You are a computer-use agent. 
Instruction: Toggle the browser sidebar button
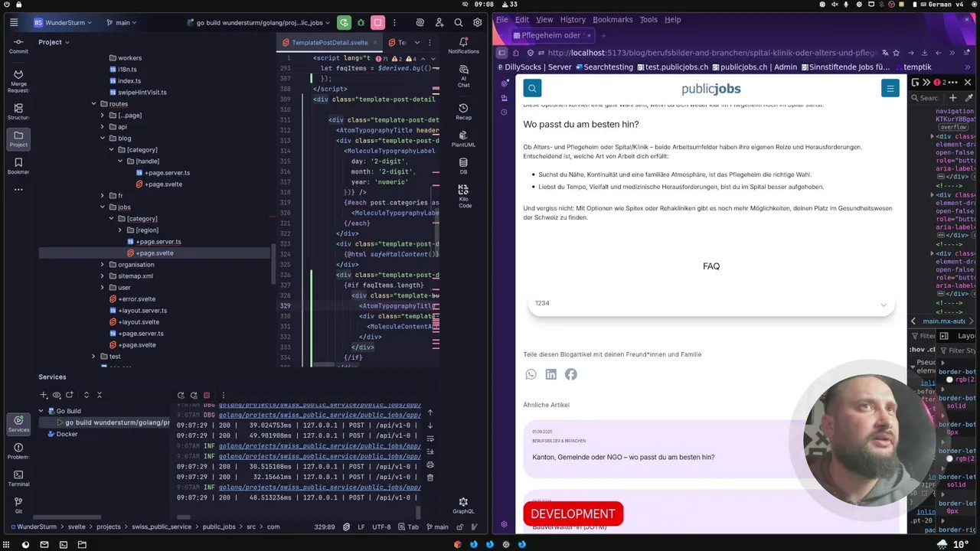(x=501, y=53)
